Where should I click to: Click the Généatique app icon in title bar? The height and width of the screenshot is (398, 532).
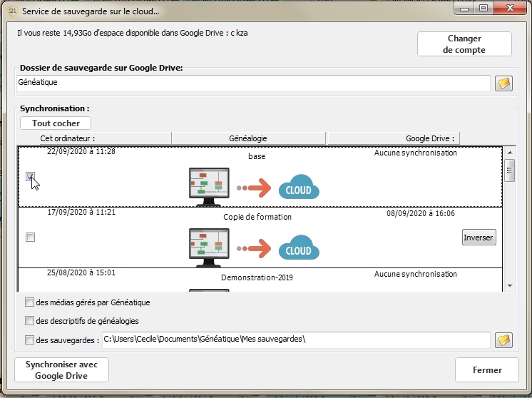click(x=13, y=11)
